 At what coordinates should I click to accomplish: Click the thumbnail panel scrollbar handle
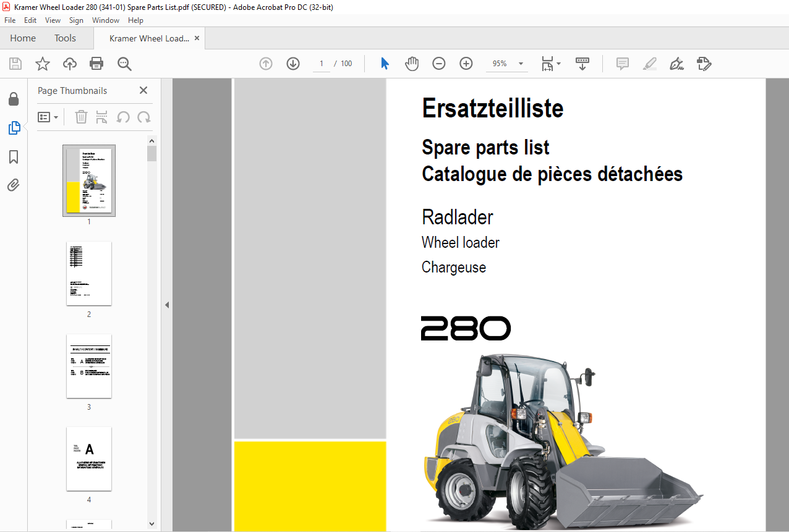pyautogui.click(x=152, y=153)
